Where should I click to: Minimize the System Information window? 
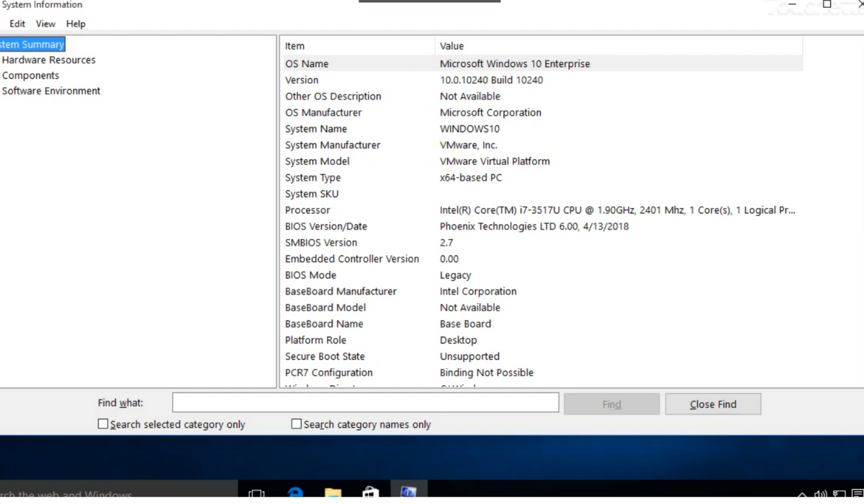pos(793,4)
